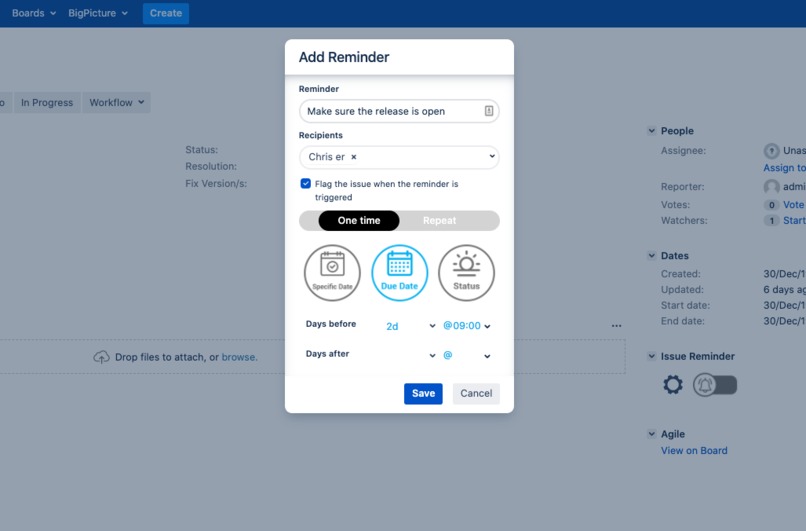Open Days before time @09:00 dropdown

467,326
